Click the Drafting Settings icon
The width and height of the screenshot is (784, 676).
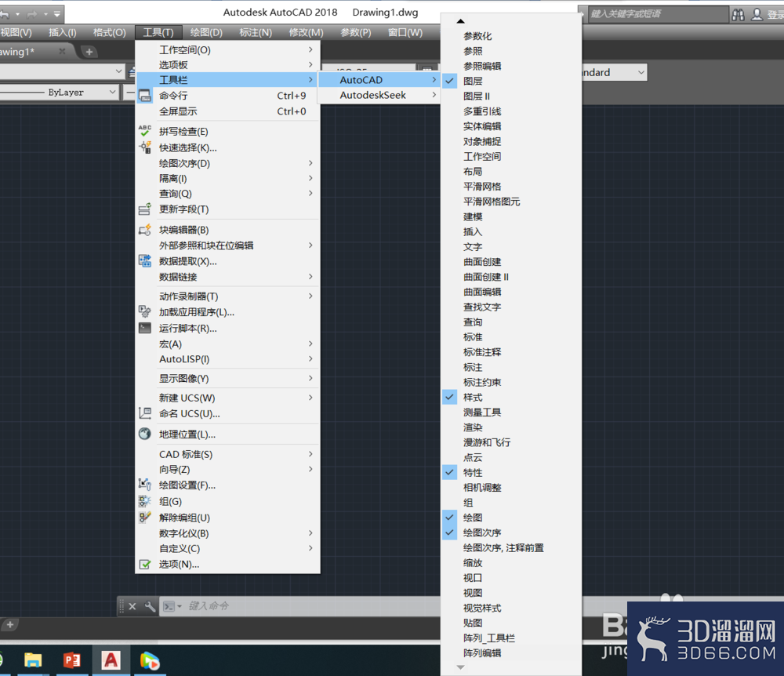[145, 485]
